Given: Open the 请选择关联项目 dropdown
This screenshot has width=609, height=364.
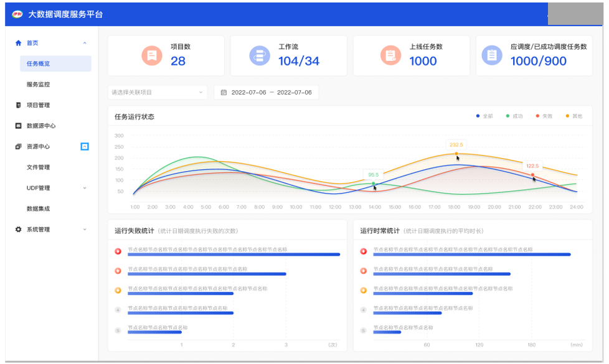Looking at the screenshot, I should click(158, 92).
